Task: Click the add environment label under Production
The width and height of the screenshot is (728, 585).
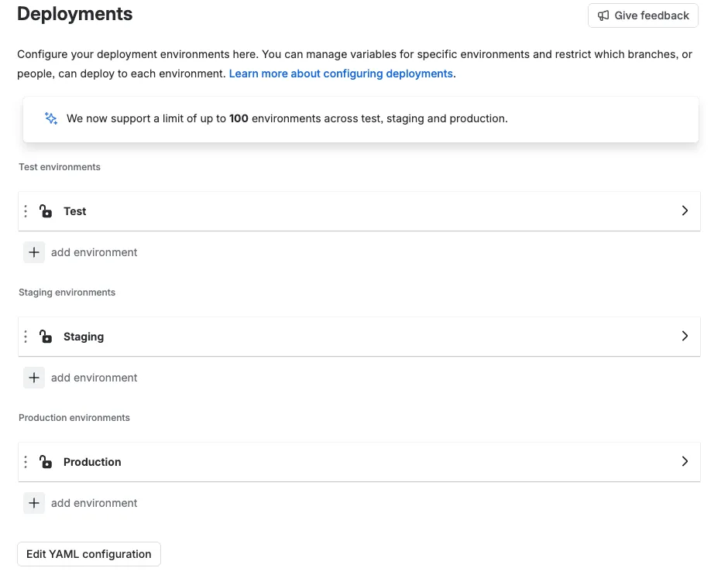Action: (94, 503)
